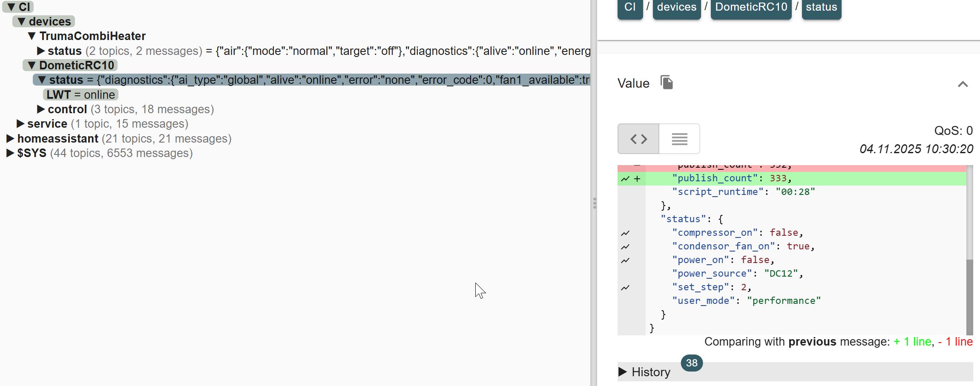
Task: Click the pane splitter handle
Action: [x=594, y=203]
